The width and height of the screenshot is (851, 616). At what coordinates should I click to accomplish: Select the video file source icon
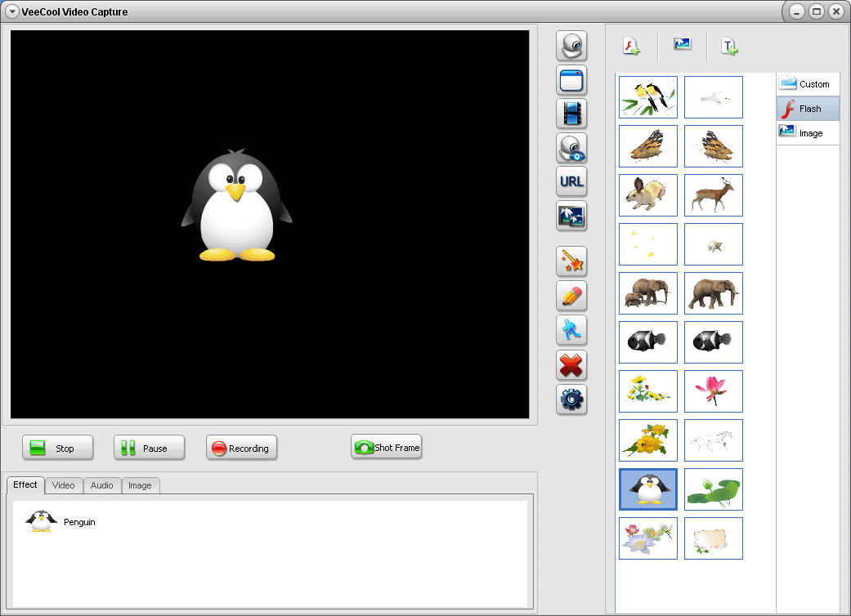click(571, 114)
